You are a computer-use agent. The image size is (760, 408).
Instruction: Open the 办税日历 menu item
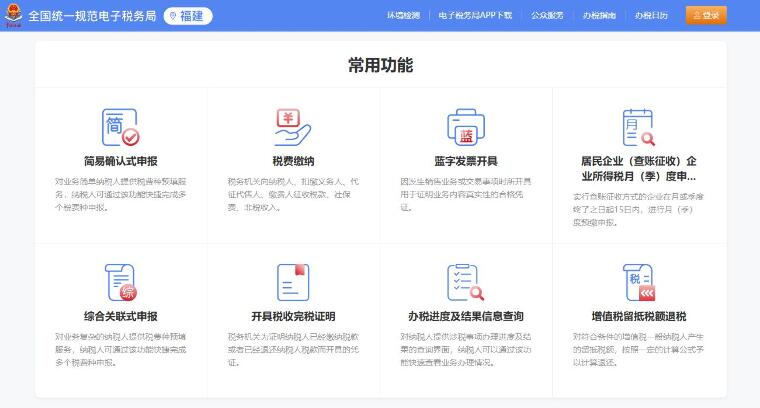pyautogui.click(x=650, y=16)
